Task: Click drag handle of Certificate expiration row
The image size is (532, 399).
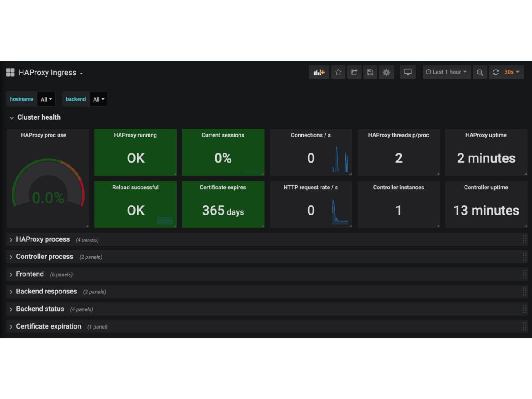Action: 524,326
